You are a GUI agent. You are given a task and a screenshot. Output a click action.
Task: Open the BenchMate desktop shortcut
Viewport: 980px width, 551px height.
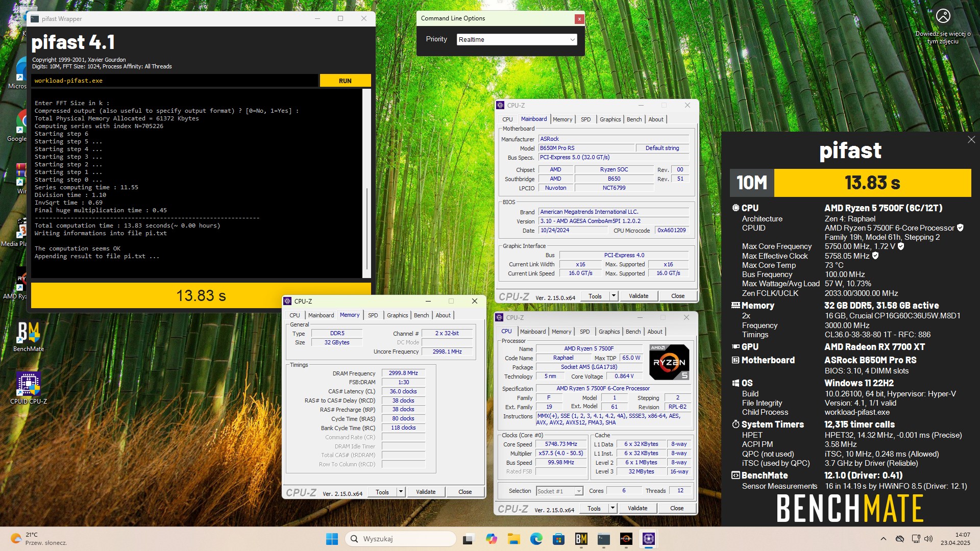tap(29, 336)
